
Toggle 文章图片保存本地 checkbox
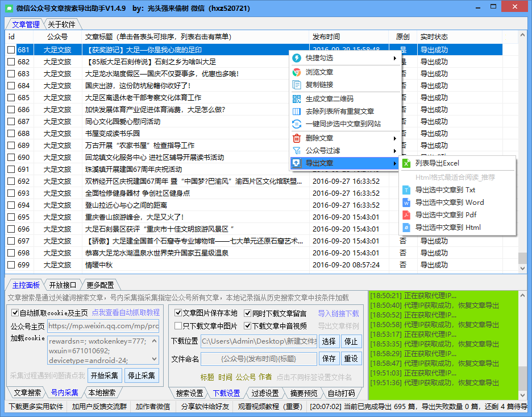(178, 313)
